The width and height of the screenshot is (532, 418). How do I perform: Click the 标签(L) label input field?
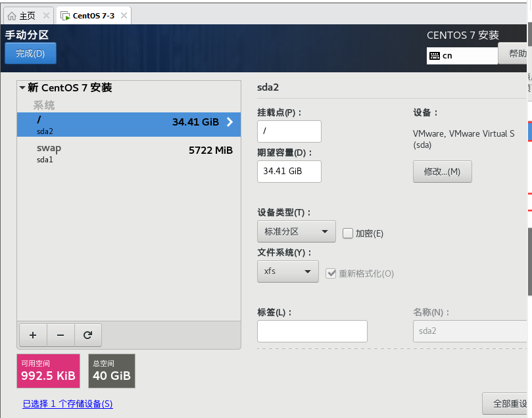tap(312, 331)
